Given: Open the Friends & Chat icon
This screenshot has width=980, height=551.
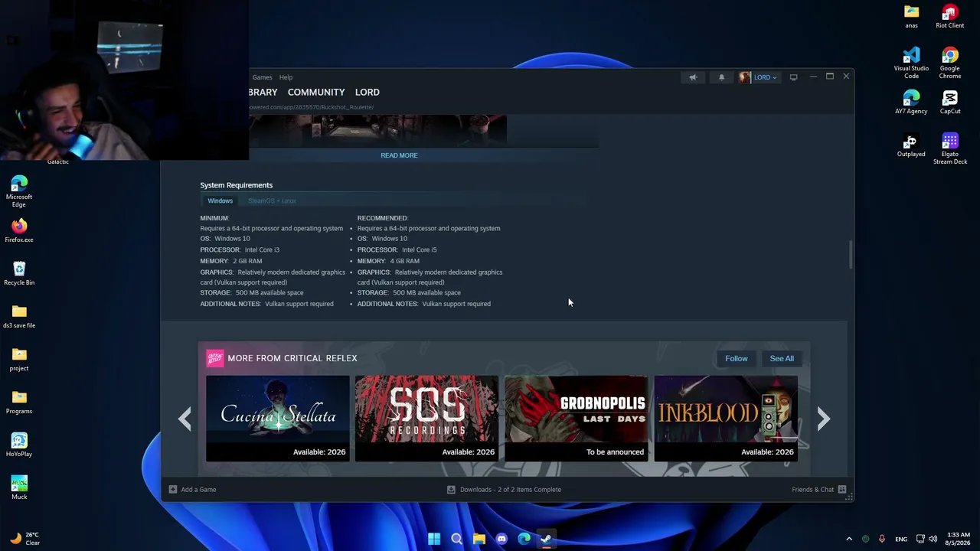Looking at the screenshot, I should 842,490.
